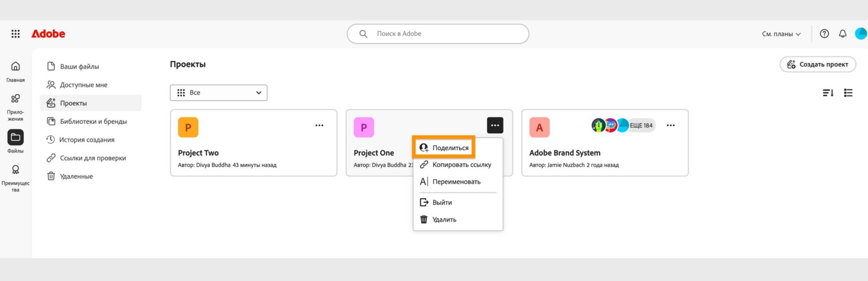Click the orange P icon of Project Two
The image size is (868, 281).
coord(188,128)
